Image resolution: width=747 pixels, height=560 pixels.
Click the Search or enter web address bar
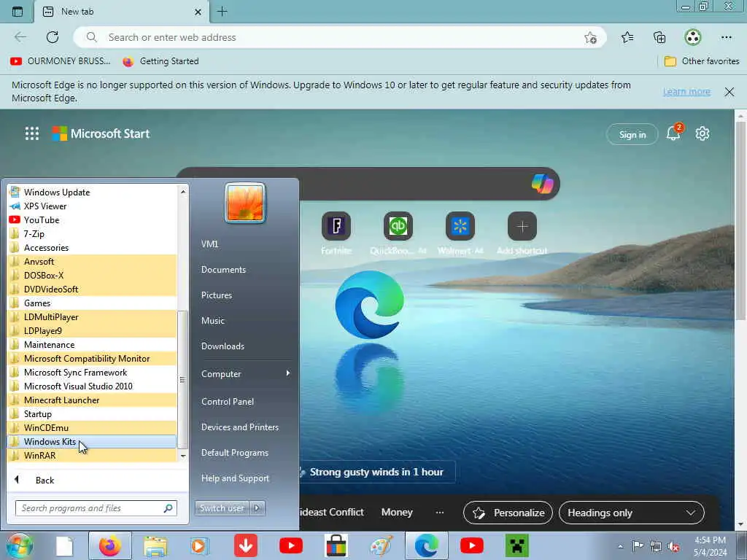pyautogui.click(x=340, y=37)
